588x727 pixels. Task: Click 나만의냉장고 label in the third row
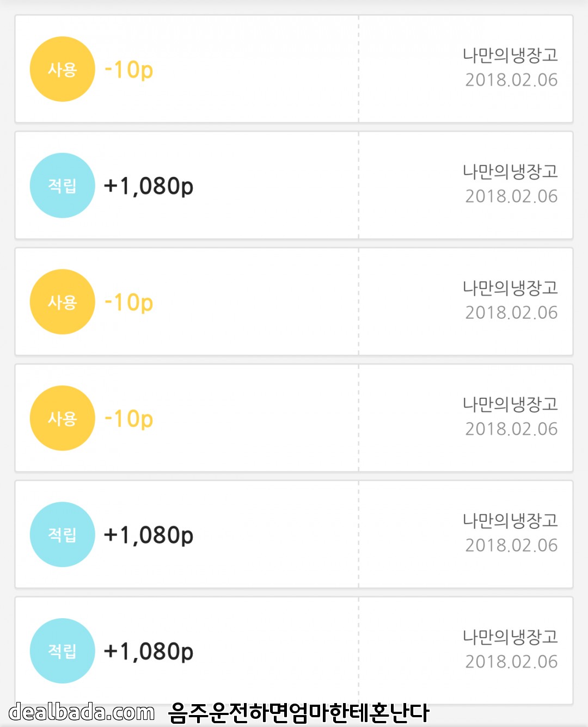[x=510, y=288]
